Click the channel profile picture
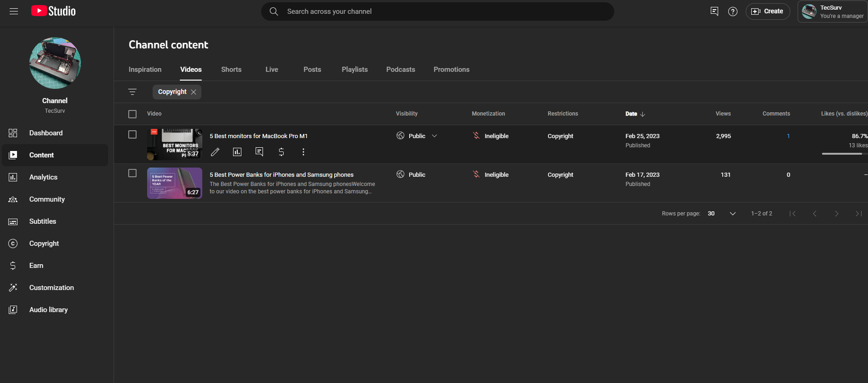Image resolution: width=868 pixels, height=383 pixels. pyautogui.click(x=55, y=63)
